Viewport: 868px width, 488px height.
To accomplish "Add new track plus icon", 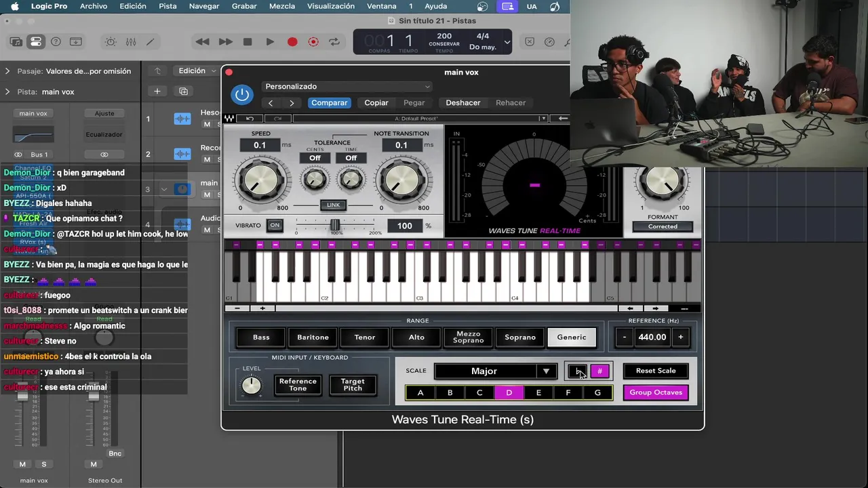I will [157, 91].
